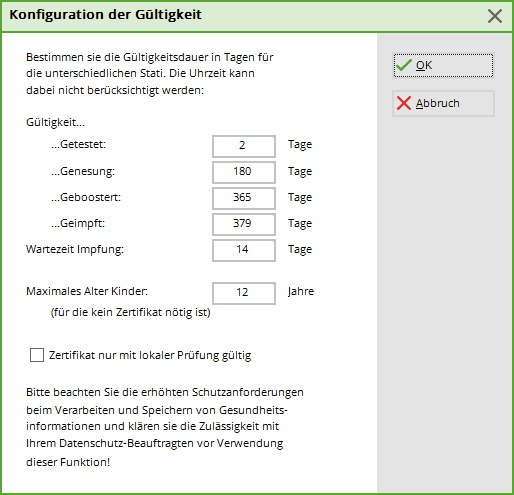
Task: Click the green checkmark icon on OK
Action: tap(404, 65)
